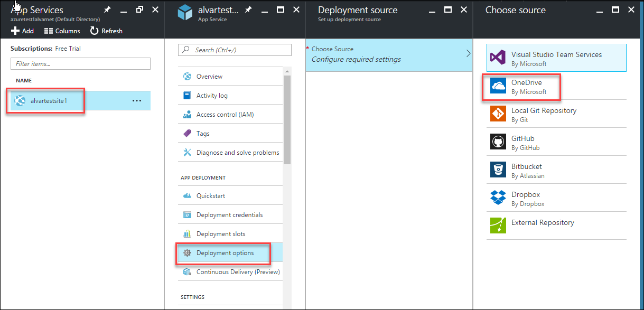Pick the Bitbucket source icon
This screenshot has height=310, width=644.
498,170
